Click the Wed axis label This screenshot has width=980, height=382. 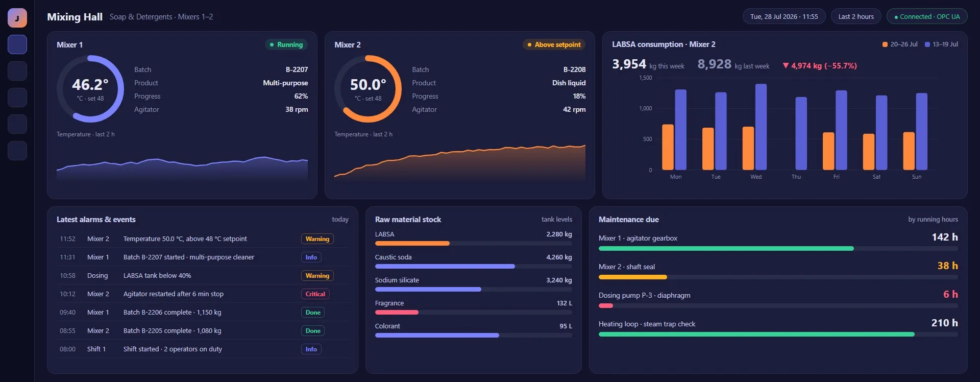pos(756,177)
